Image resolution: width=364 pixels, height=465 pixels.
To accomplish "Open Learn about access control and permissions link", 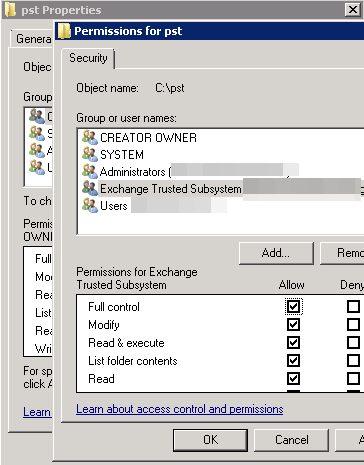I will click(x=180, y=409).
